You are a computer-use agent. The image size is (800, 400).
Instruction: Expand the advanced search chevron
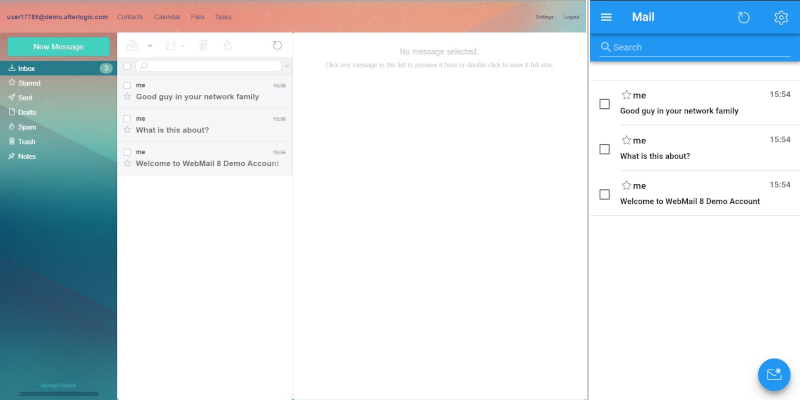[x=287, y=66]
